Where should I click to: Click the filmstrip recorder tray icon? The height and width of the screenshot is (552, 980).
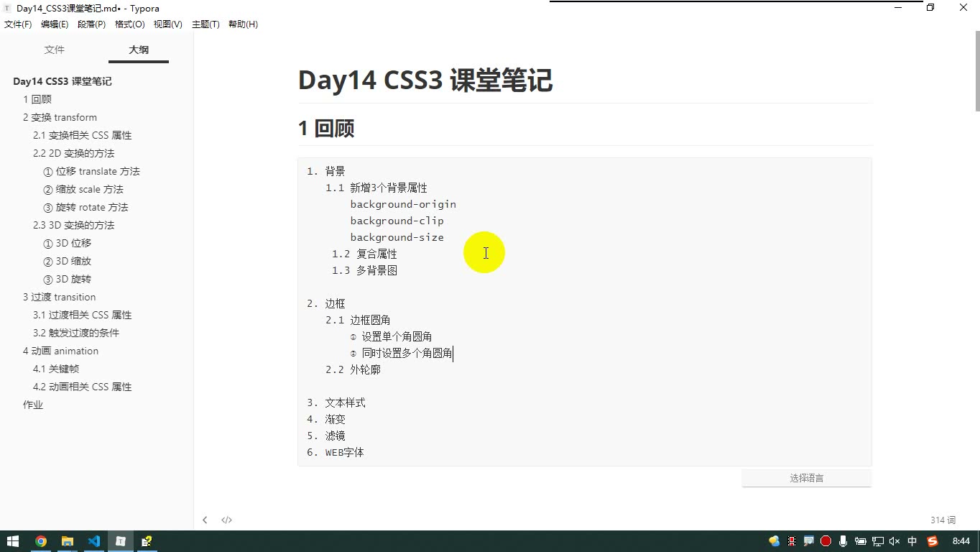(x=792, y=541)
